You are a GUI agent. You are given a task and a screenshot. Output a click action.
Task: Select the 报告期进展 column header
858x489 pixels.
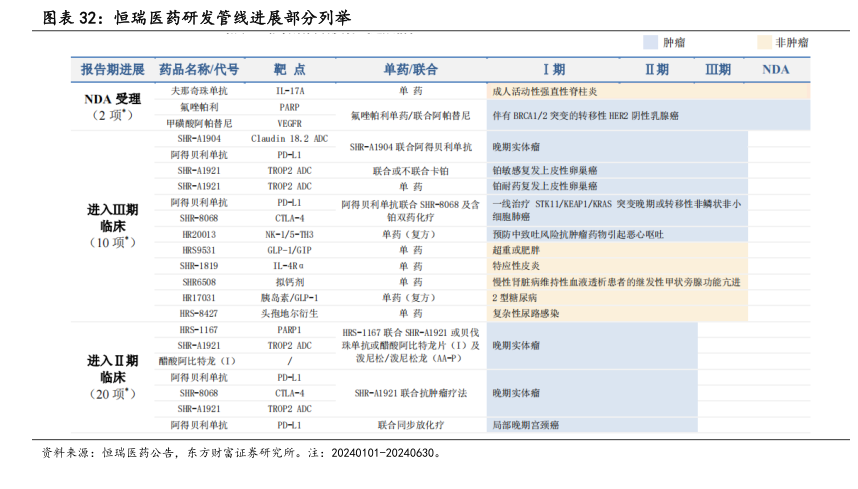(x=113, y=69)
